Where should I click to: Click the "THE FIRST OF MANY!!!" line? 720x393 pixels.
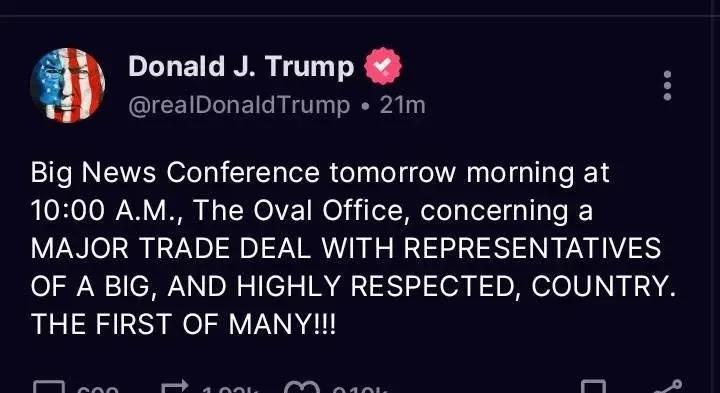(183, 324)
